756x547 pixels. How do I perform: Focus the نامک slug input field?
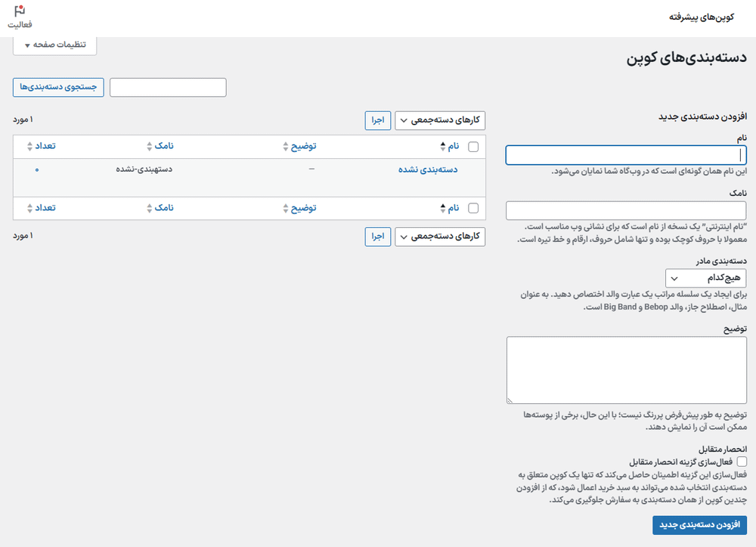click(626, 210)
